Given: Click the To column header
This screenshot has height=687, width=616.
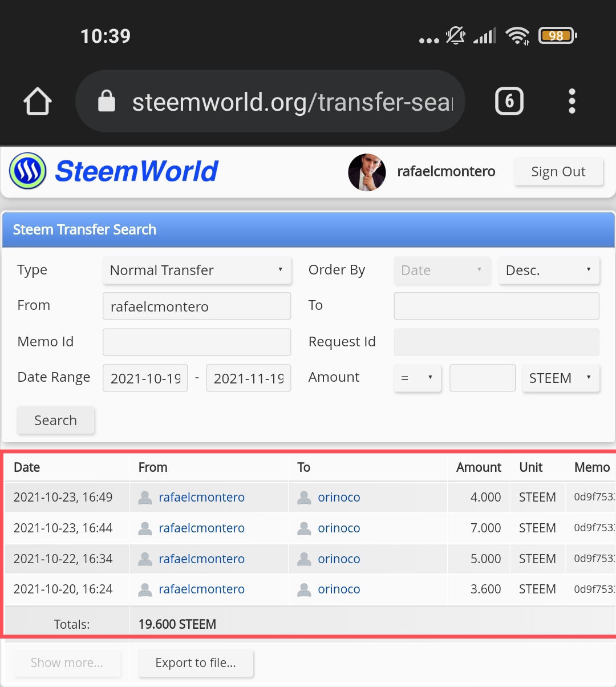Looking at the screenshot, I should point(303,467).
